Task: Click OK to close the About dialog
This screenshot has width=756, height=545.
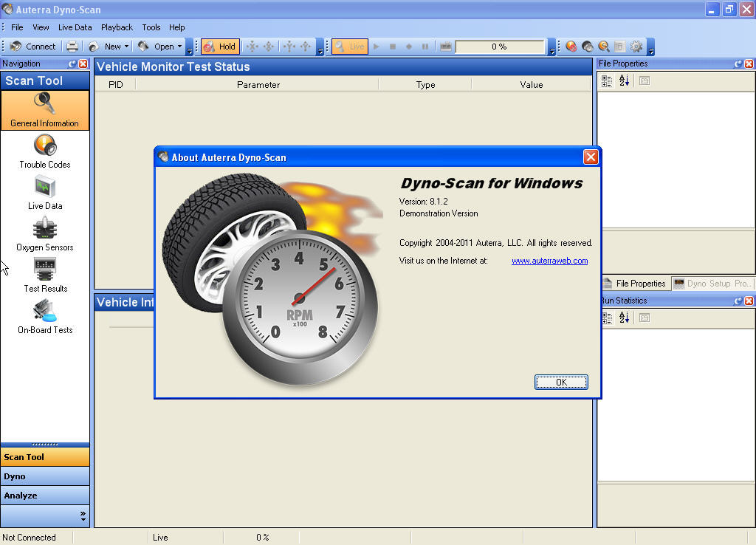Action: tap(561, 382)
